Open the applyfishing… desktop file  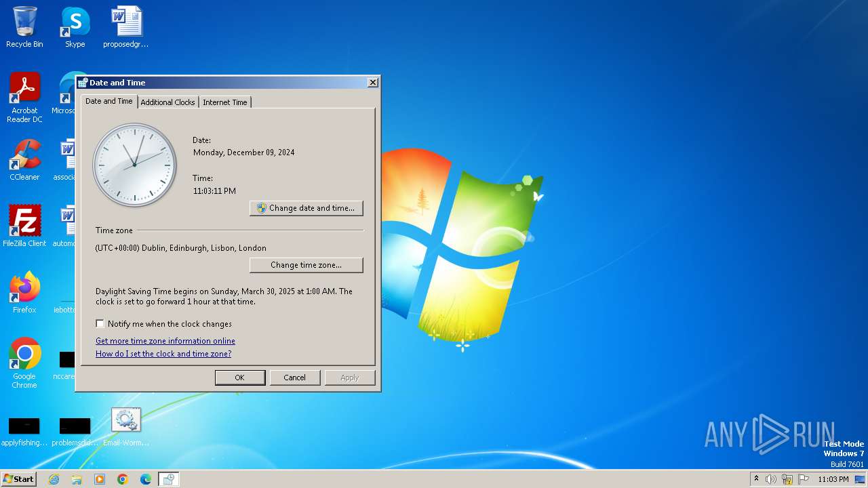(24, 432)
